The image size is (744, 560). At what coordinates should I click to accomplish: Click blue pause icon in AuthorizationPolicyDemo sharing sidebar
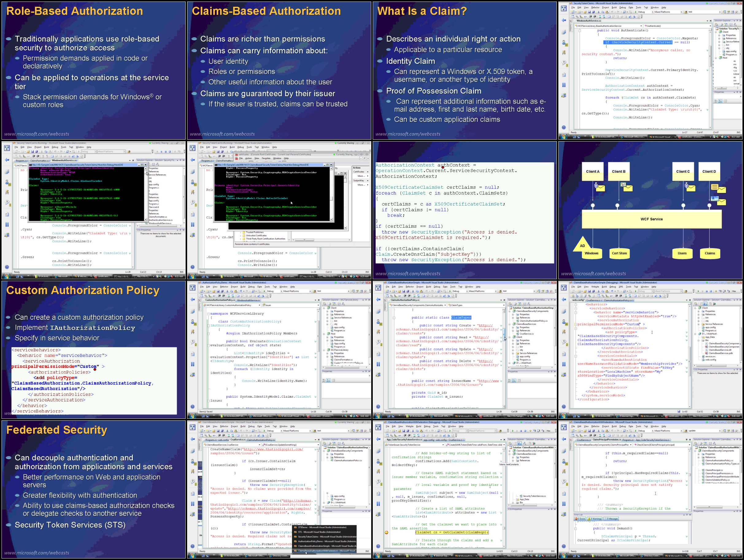(x=193, y=364)
